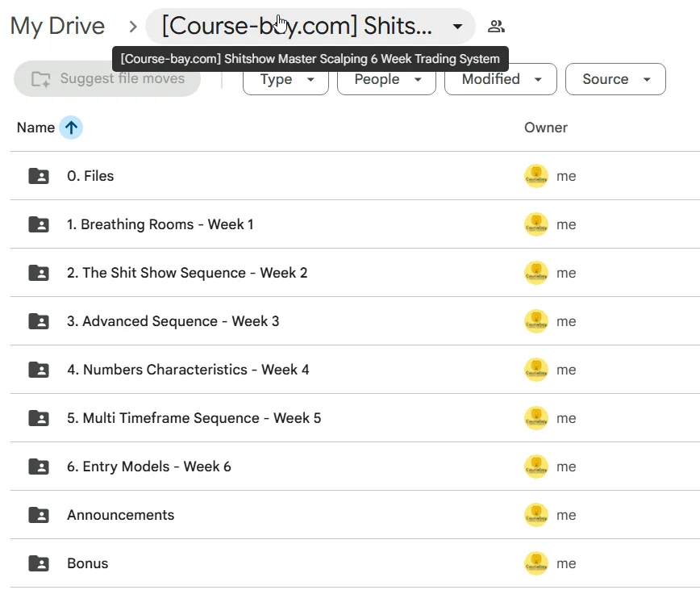
Task: Sort by the Name column header
Action: pos(35,128)
